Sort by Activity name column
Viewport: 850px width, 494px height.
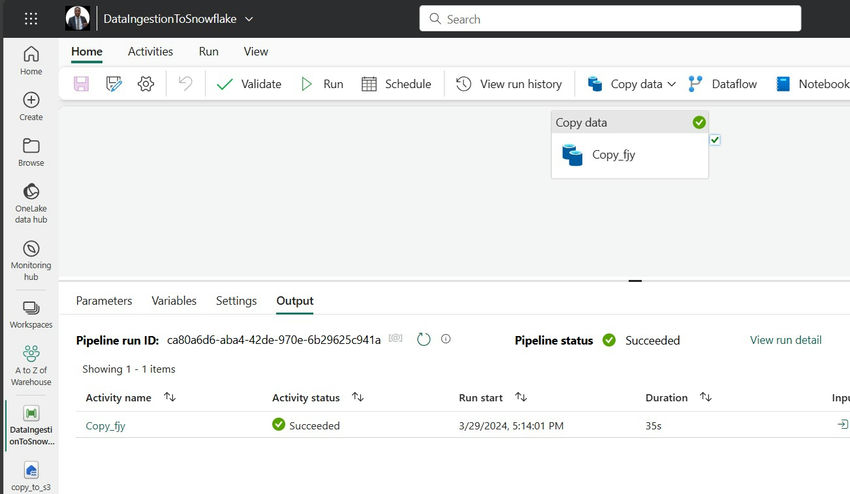(169, 398)
